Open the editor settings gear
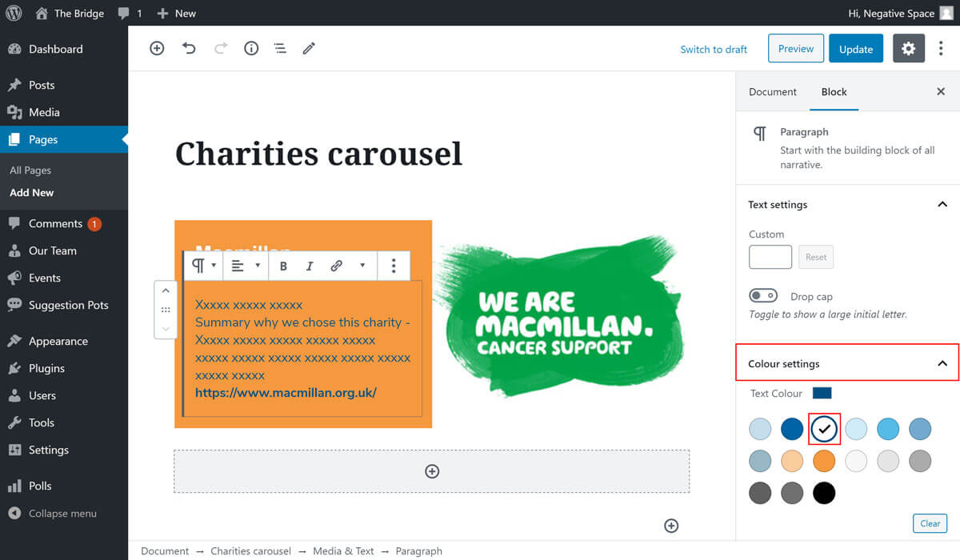The height and width of the screenshot is (560, 960). tap(908, 49)
